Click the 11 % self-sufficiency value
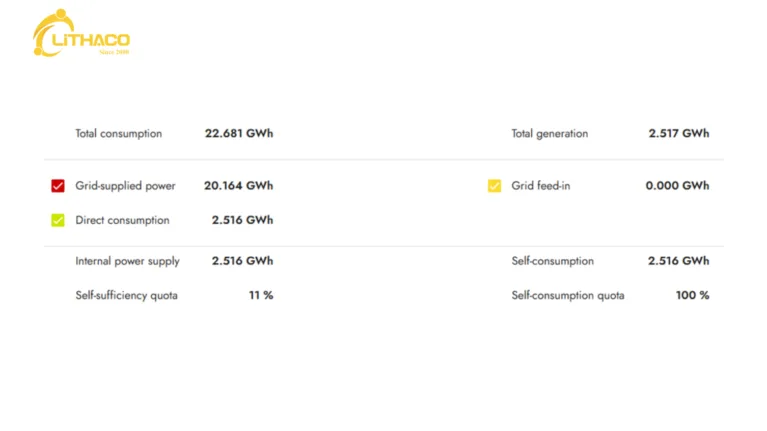The width and height of the screenshot is (767, 431). [x=261, y=295]
